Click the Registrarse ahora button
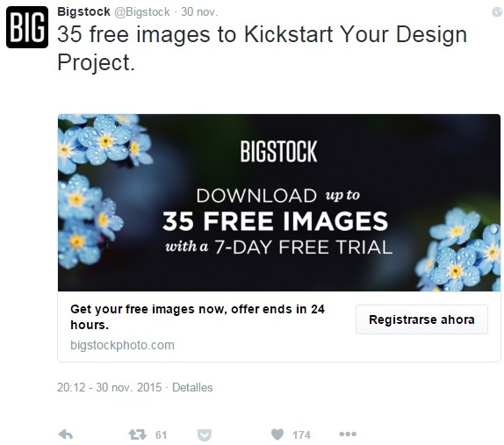The width and height of the screenshot is (504, 445). click(x=421, y=319)
